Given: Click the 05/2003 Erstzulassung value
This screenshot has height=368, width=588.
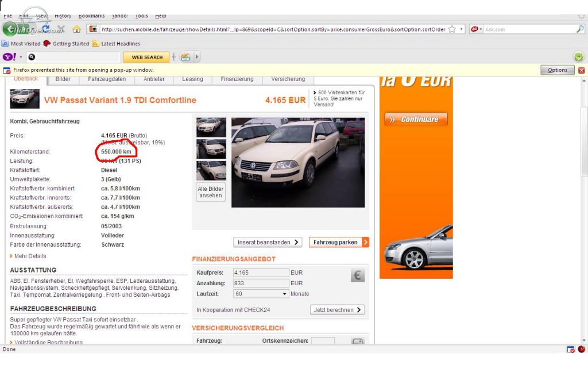Looking at the screenshot, I should click(111, 226).
